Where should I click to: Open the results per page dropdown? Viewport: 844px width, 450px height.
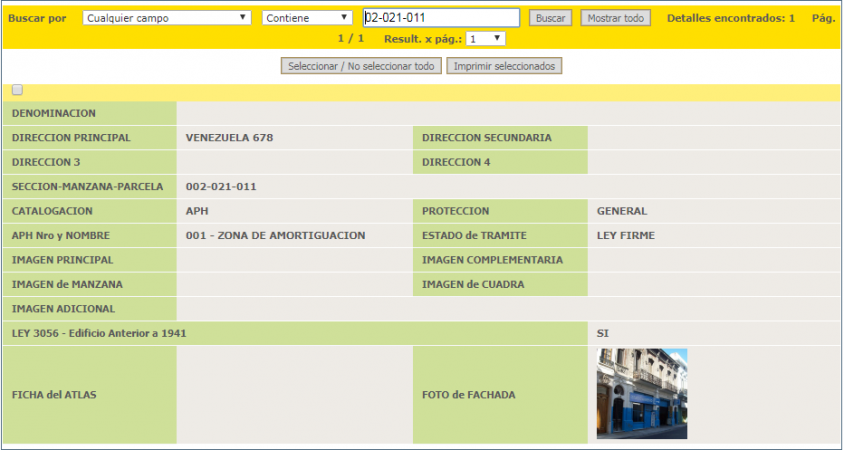(485, 38)
